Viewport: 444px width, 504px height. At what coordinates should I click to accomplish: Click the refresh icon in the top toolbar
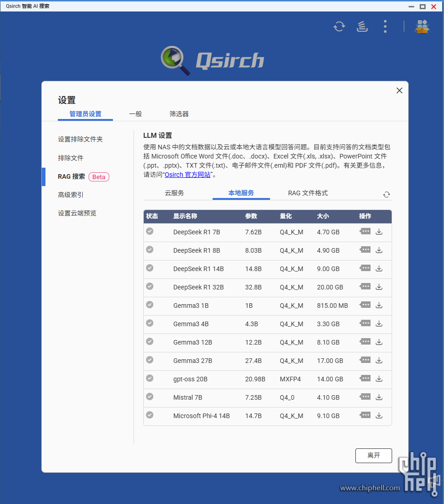point(339,27)
